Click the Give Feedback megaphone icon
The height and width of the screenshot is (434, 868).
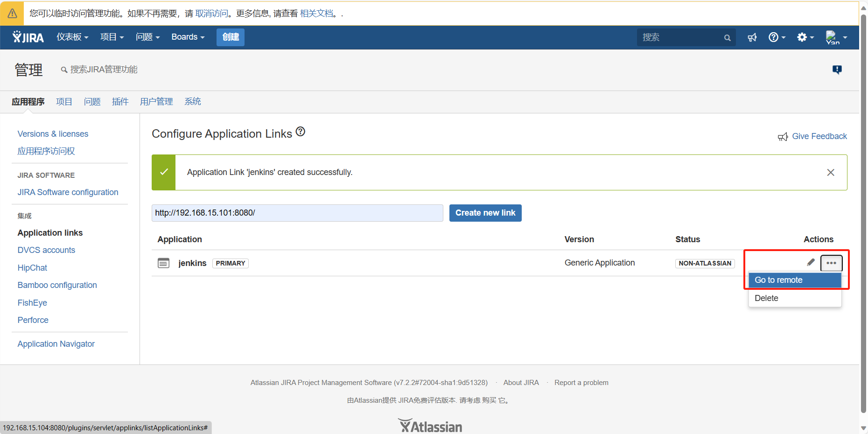click(783, 137)
